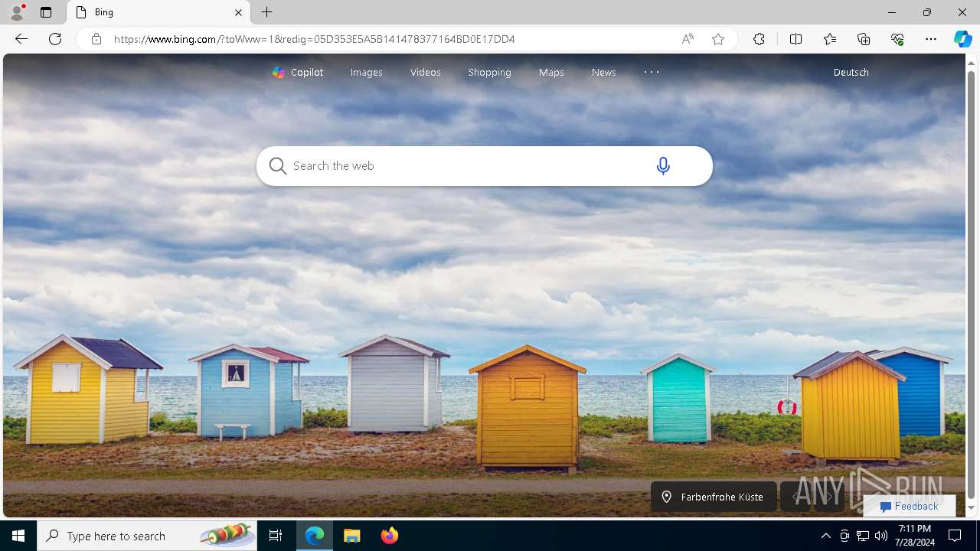
Task: Expand more options three-dot menu
Action: [x=652, y=72]
